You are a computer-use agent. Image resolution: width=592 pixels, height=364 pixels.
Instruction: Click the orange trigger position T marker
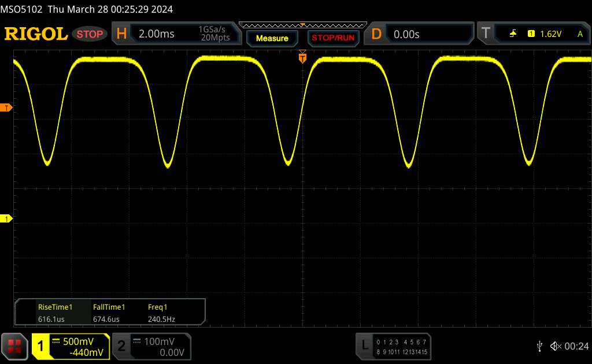coord(302,58)
